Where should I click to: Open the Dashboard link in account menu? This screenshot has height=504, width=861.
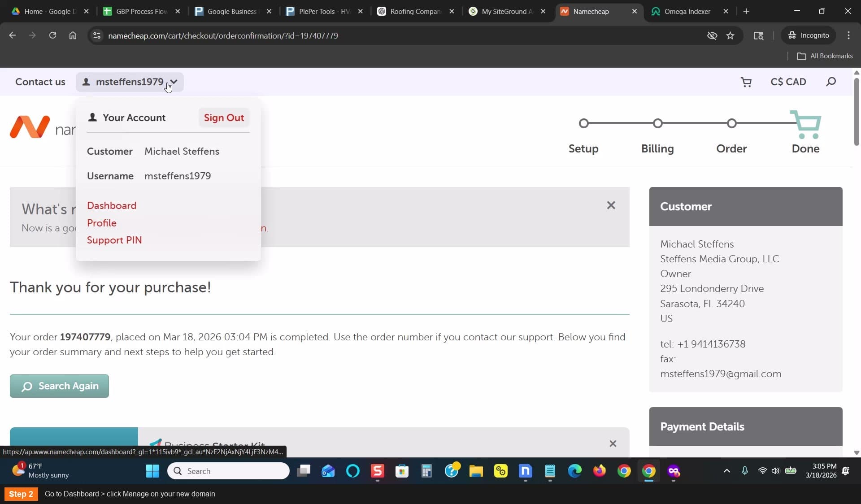click(112, 205)
